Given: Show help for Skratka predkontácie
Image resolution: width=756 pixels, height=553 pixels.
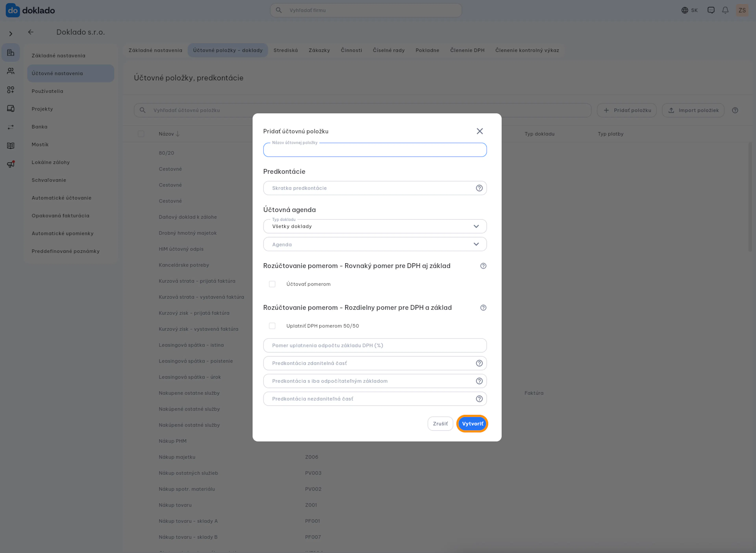Looking at the screenshot, I should pyautogui.click(x=479, y=188).
